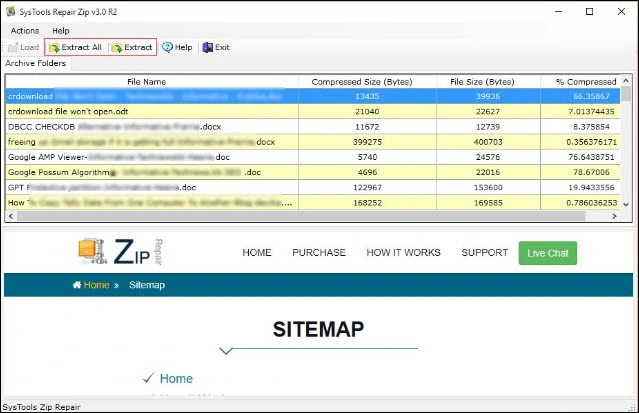Select the file row starting with 'freeing'

coord(313,142)
